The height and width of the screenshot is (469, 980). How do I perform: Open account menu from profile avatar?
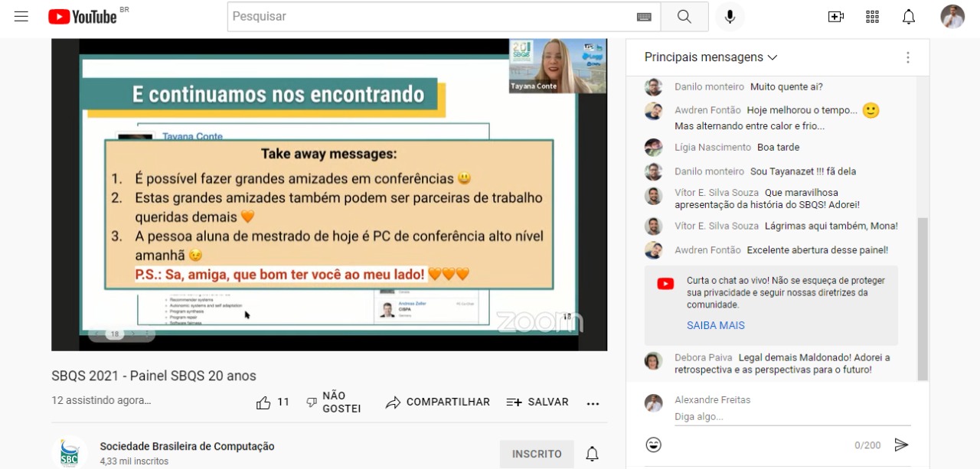pos(952,17)
